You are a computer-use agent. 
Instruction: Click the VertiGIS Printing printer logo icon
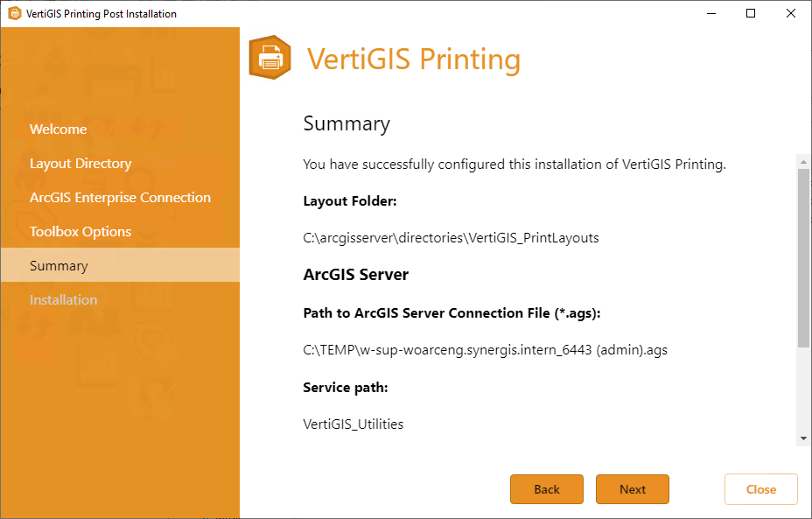(x=269, y=58)
